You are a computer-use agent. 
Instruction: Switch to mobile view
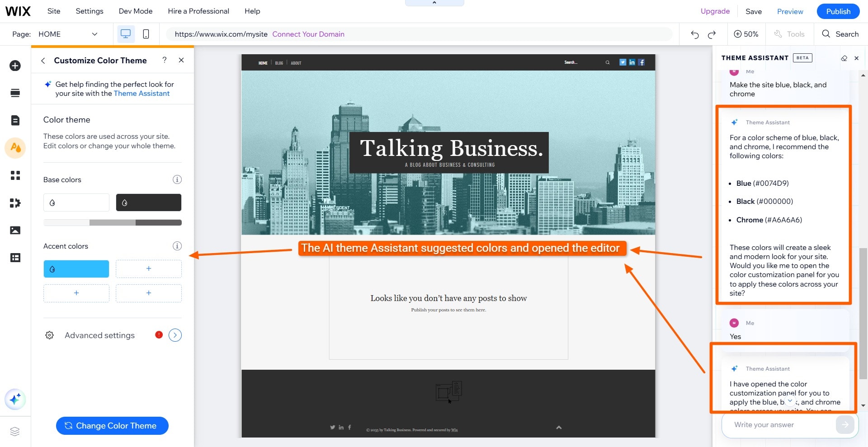tap(146, 34)
